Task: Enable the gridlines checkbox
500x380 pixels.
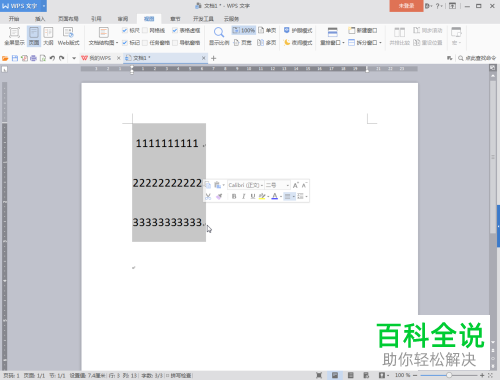Action: 145,30
